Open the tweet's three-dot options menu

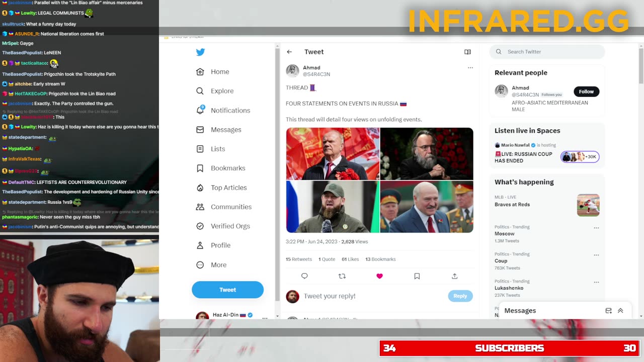pos(470,67)
